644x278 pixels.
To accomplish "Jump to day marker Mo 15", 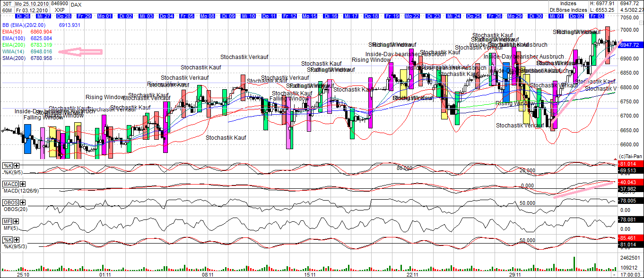I will click(x=310, y=16).
